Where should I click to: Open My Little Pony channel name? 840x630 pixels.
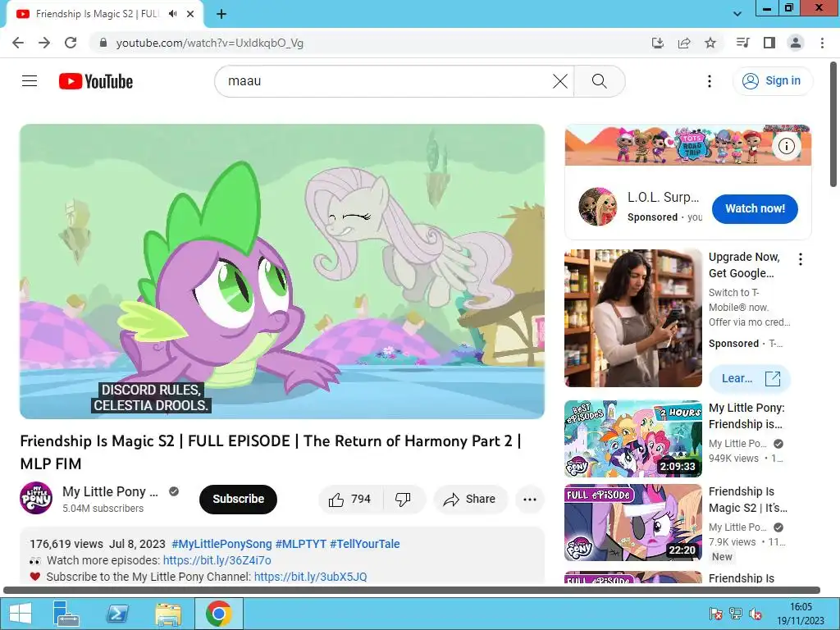[x=111, y=492]
